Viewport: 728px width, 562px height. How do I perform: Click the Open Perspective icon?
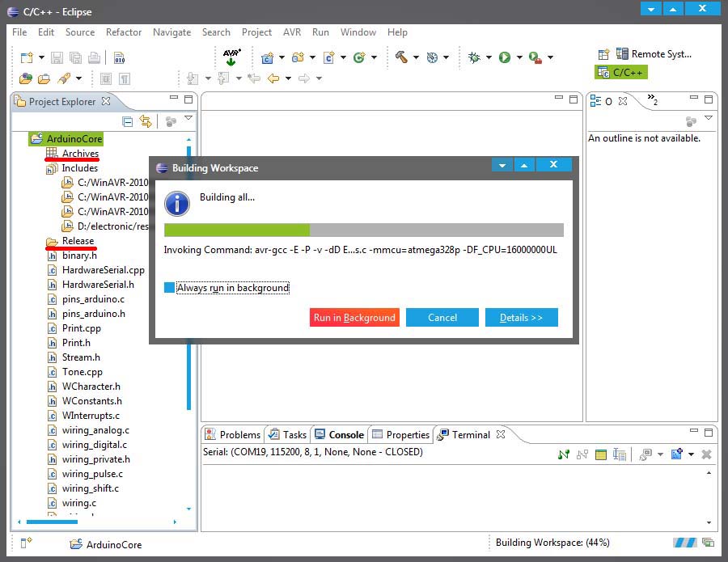click(603, 54)
